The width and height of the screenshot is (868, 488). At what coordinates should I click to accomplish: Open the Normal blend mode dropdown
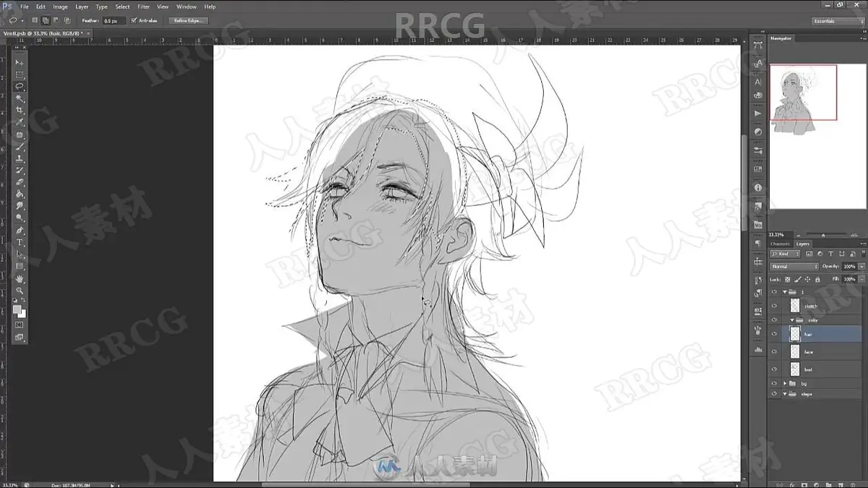point(794,267)
